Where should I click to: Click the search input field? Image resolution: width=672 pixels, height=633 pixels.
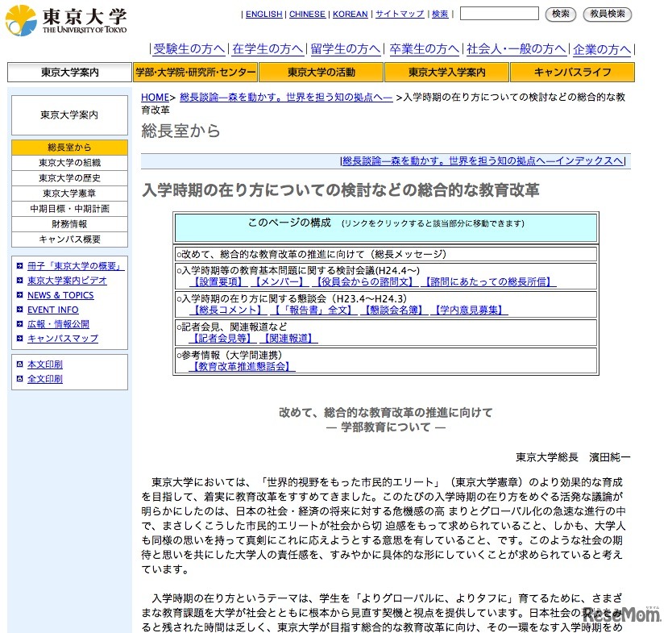click(x=500, y=13)
